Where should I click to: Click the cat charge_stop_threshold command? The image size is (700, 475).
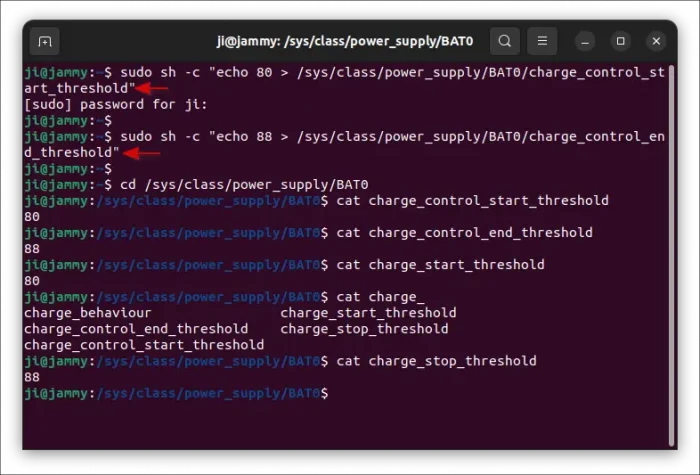click(436, 361)
